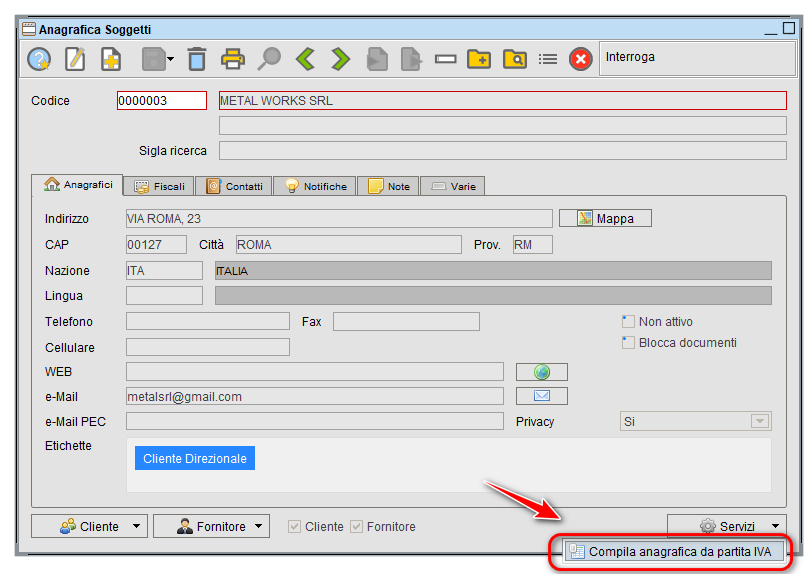Image resolution: width=809 pixels, height=574 pixels.
Task: Switch to the Fiscali tab
Action: click(x=160, y=186)
